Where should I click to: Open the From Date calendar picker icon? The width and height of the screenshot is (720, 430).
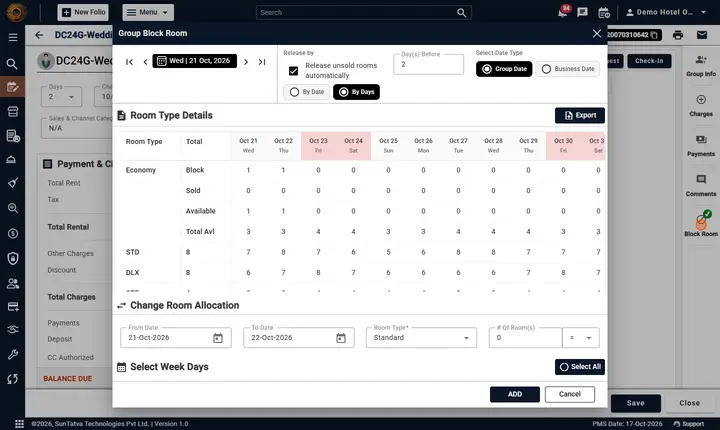(218, 338)
